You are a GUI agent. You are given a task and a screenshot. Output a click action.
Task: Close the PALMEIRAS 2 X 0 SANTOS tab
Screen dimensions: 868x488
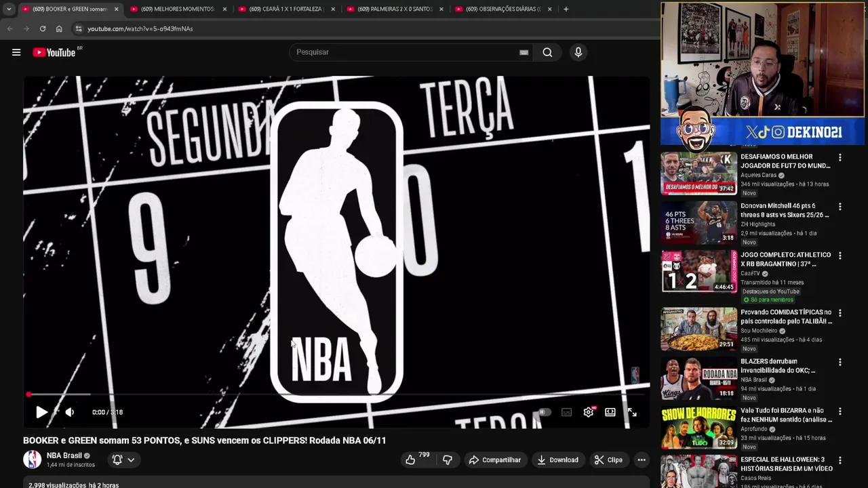[441, 9]
